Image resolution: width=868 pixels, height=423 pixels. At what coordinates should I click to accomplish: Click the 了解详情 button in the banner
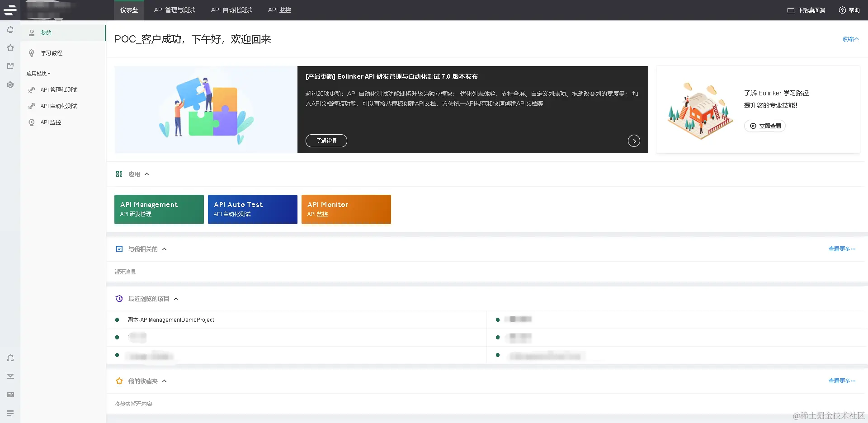click(326, 141)
